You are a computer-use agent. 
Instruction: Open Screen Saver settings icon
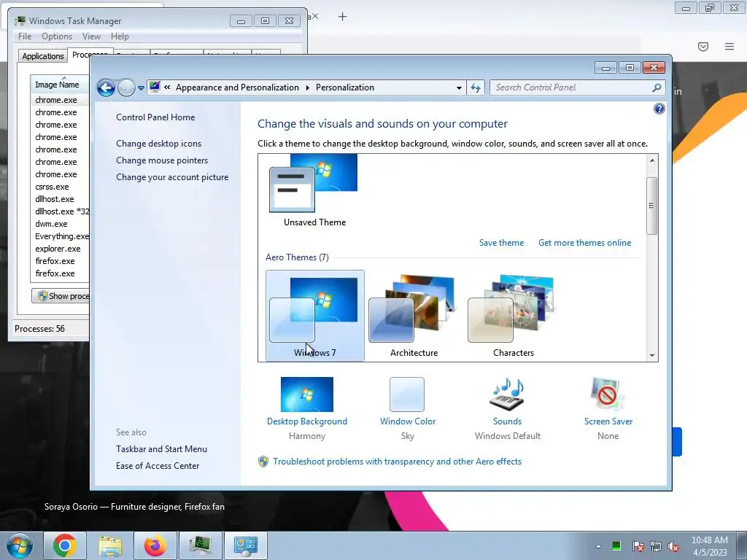point(607,394)
